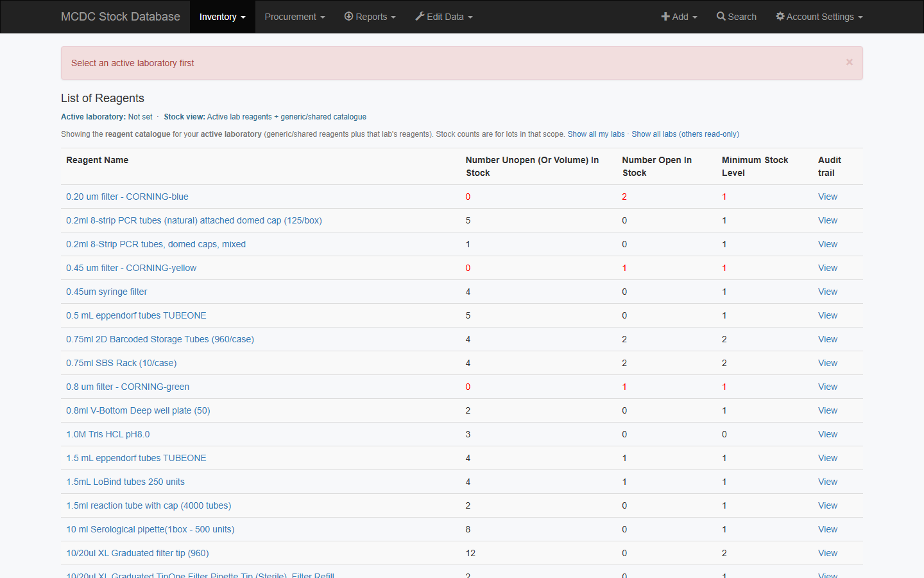Open the Account Settings caret

coord(860,17)
